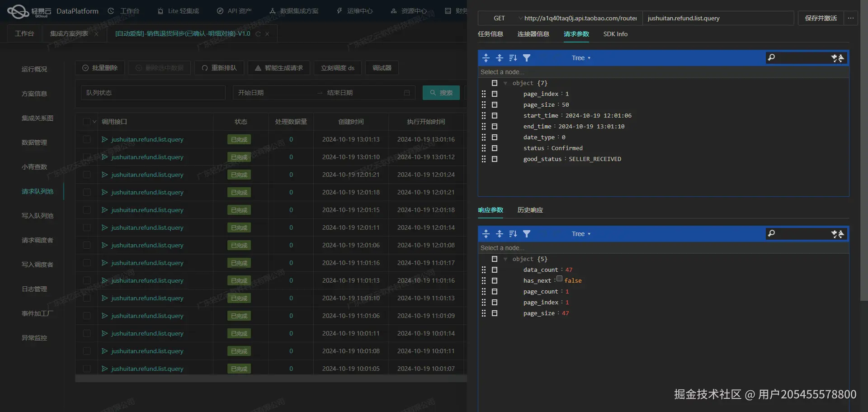Check the row created at 2024-10-19 13:01:13

[x=87, y=139]
